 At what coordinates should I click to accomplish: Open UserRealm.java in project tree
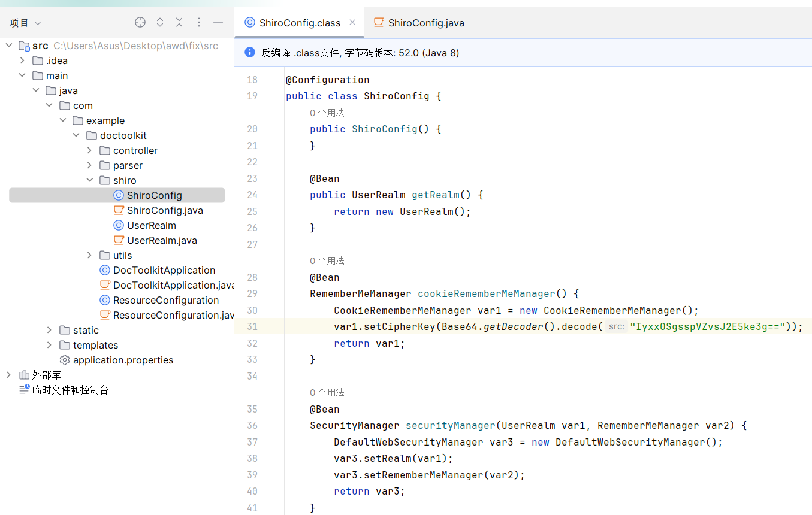(161, 240)
